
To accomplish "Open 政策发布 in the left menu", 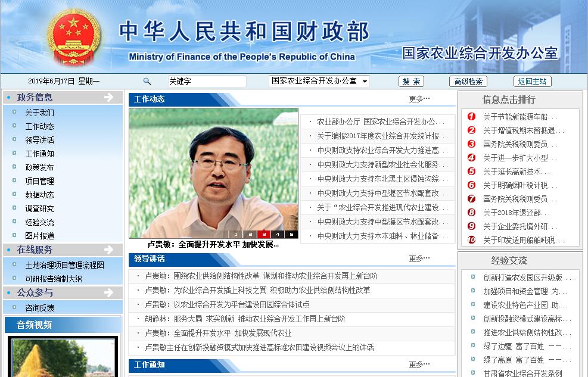I will [39, 167].
